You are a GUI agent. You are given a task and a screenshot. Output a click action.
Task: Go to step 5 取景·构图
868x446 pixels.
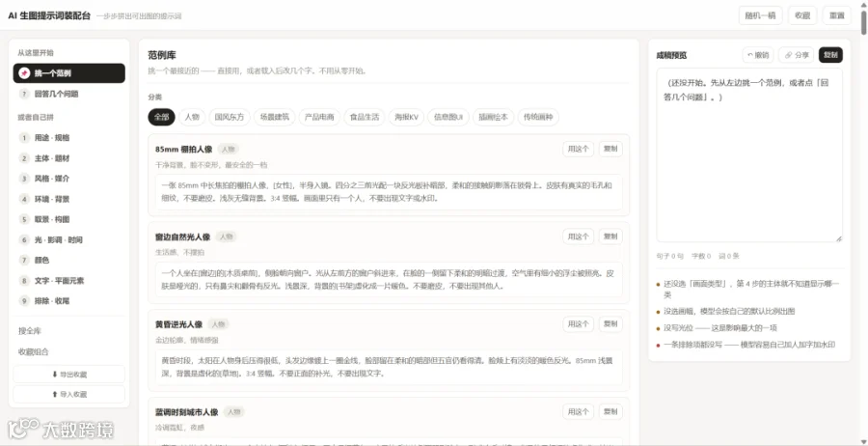pyautogui.click(x=69, y=219)
